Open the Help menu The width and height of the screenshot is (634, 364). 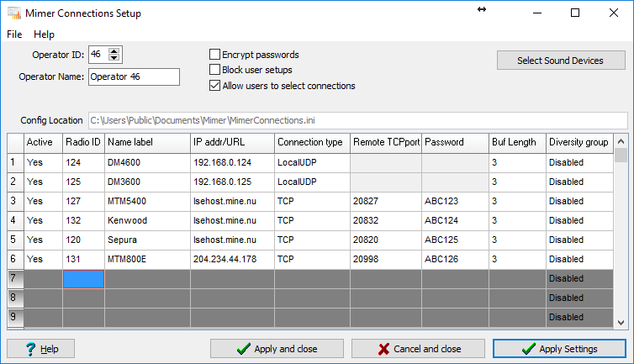pos(44,34)
